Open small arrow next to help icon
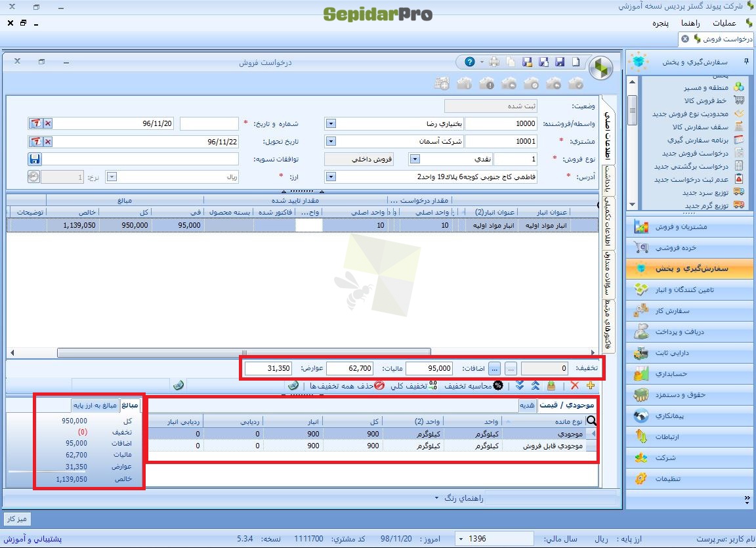The height and width of the screenshot is (548, 756). [x=482, y=62]
